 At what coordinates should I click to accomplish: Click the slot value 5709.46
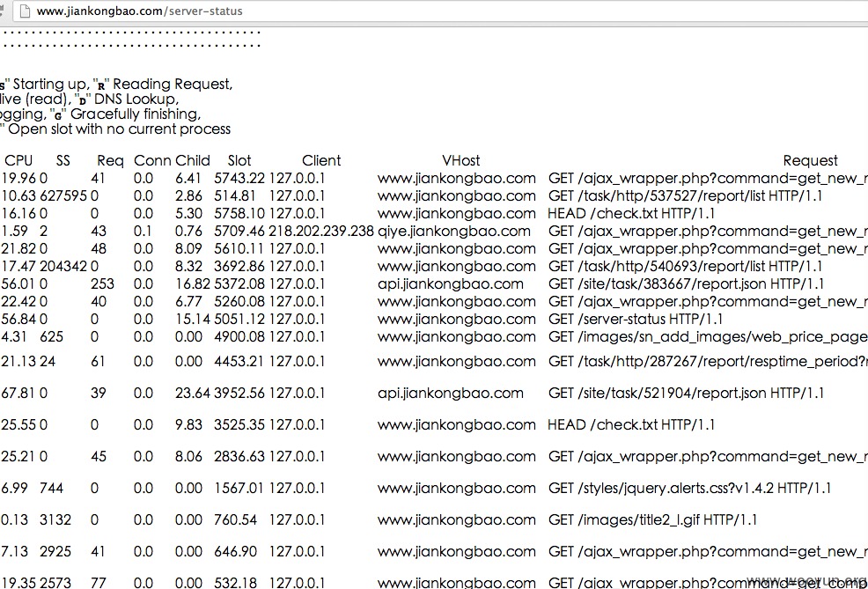[x=239, y=231]
